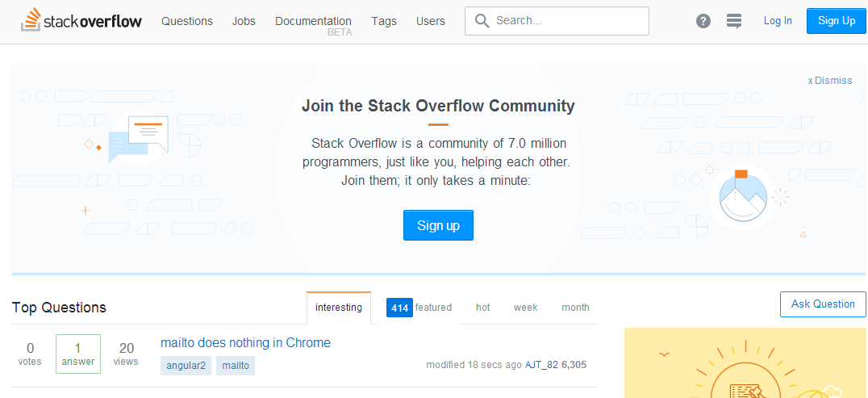Click the speech bubbles illustration in banner

tap(139, 139)
